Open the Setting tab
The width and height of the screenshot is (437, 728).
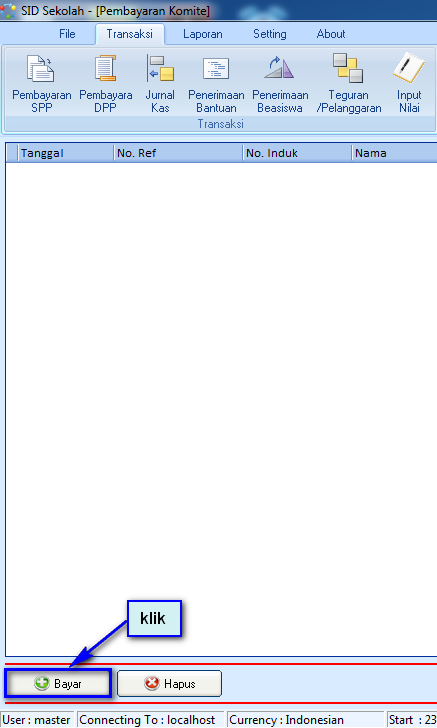pos(270,34)
